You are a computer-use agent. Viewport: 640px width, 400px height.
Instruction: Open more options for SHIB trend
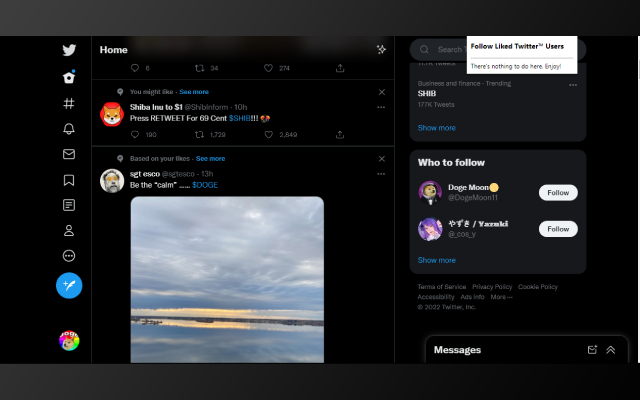[573, 85]
